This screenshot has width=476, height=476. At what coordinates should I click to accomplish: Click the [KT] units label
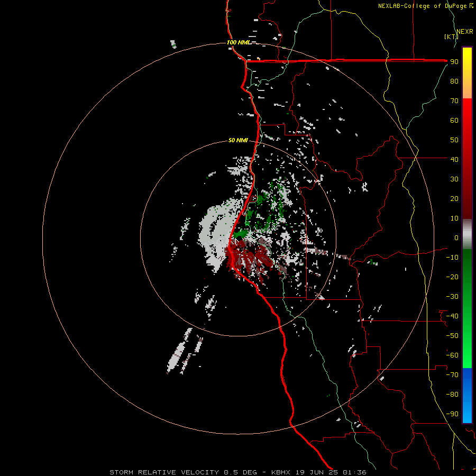(451, 36)
